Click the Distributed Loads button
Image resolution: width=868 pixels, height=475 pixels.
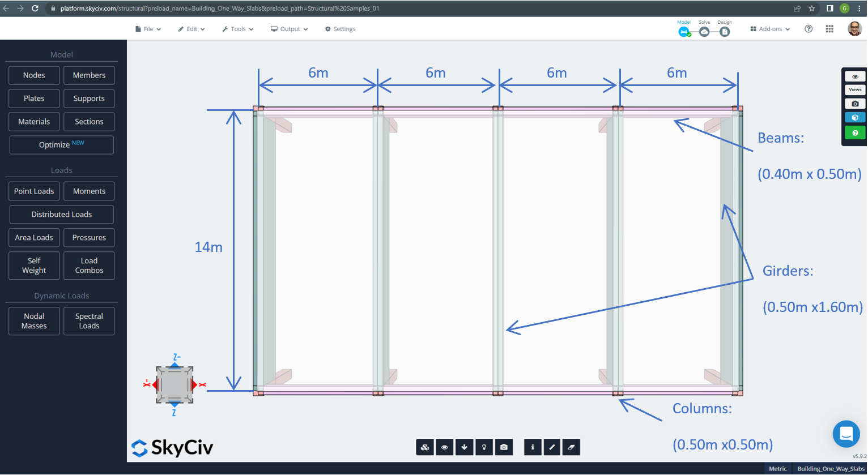(x=61, y=215)
